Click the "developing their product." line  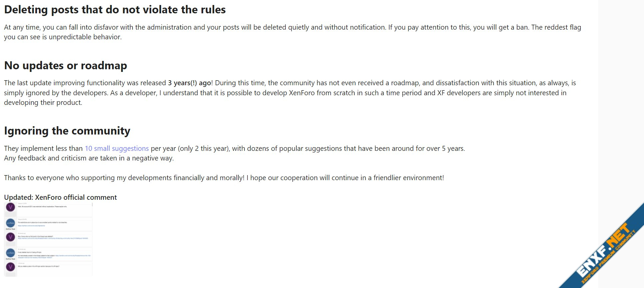point(43,103)
